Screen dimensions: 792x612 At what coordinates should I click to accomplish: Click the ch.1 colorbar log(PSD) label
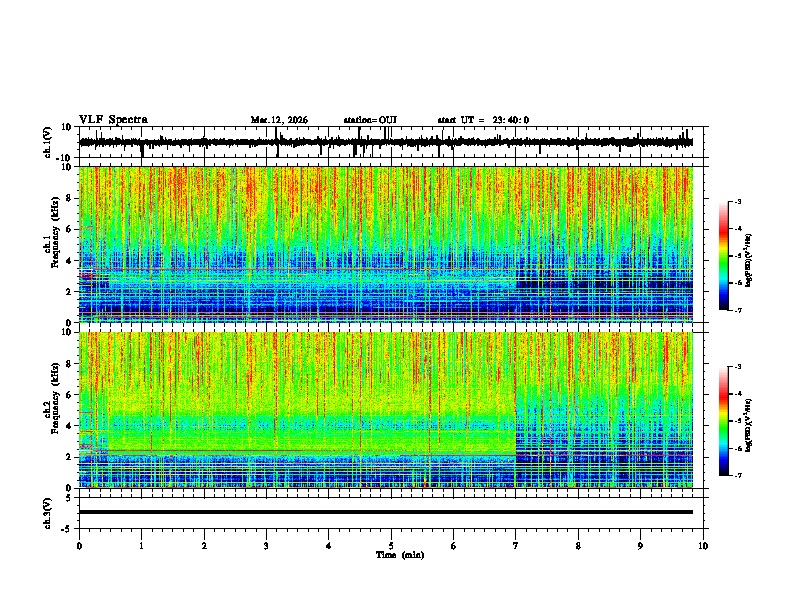click(748, 260)
